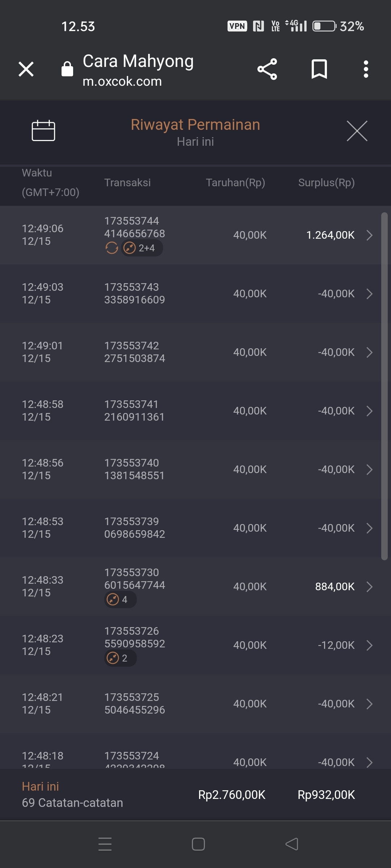Tap the browser share icon
Image resolution: width=391 pixels, height=868 pixels.
(x=267, y=69)
